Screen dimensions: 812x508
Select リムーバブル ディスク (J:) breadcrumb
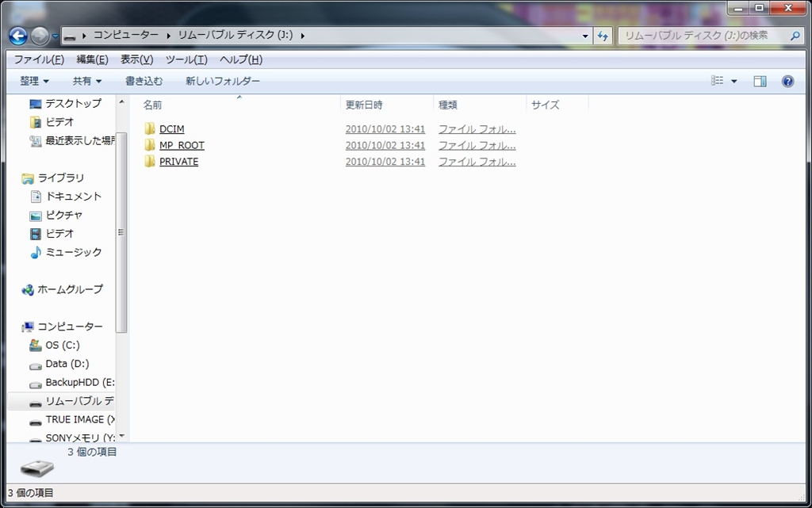coord(236,35)
